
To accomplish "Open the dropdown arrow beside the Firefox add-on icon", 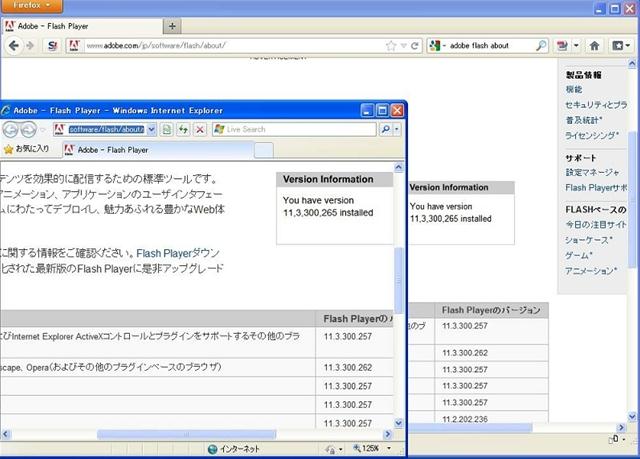I will pos(576,46).
